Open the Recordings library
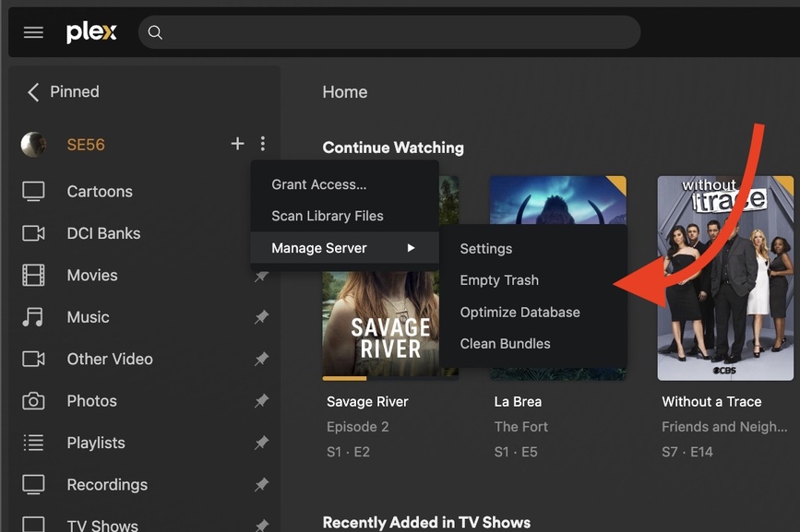Viewport: 800px width, 532px height. (107, 485)
